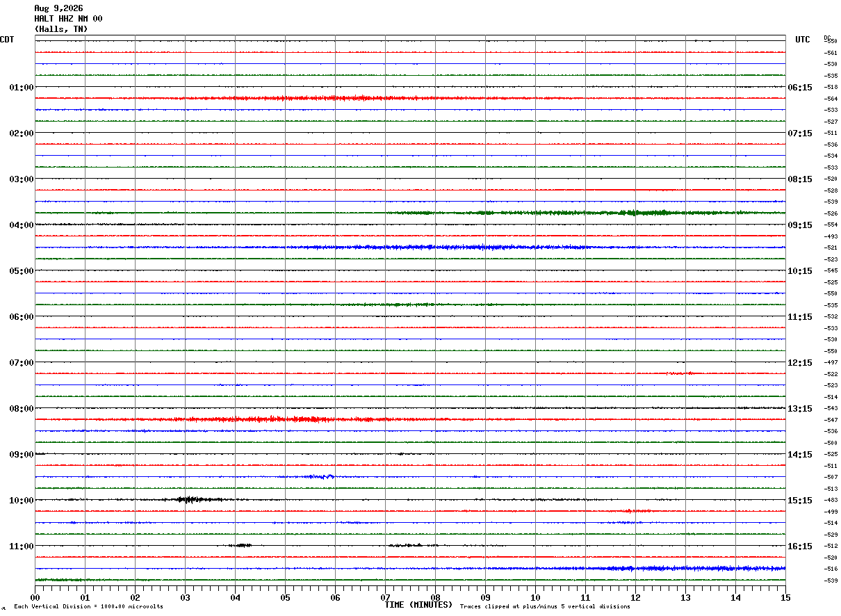The width and height of the screenshot is (841, 616).
Task: Click the 06:15 UTC time label
Action: point(800,88)
